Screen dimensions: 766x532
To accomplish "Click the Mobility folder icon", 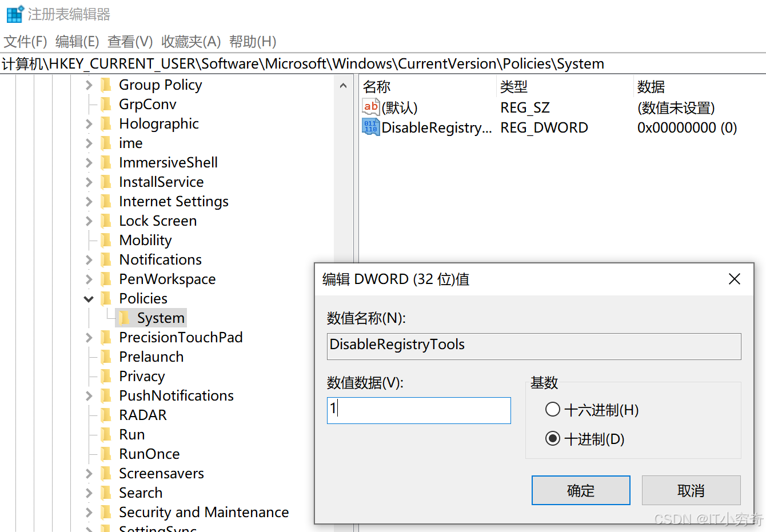I will pyautogui.click(x=106, y=241).
